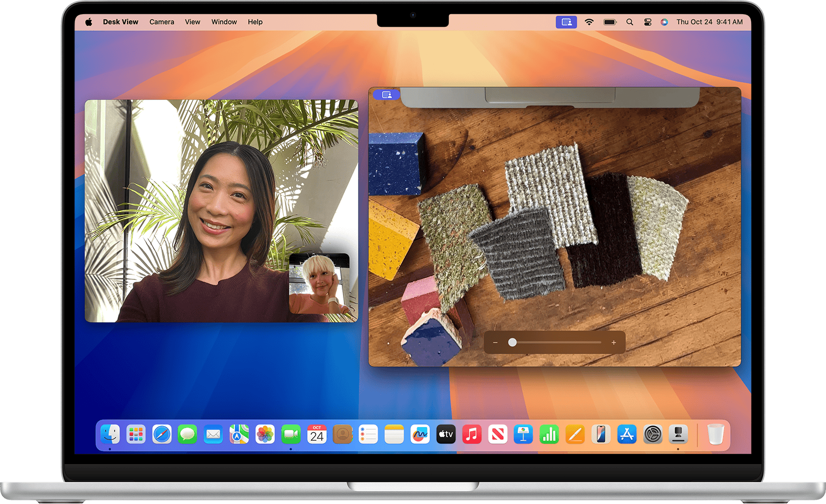Open FaceTime from the Dock
This screenshot has height=504, width=826.
[x=290, y=434]
